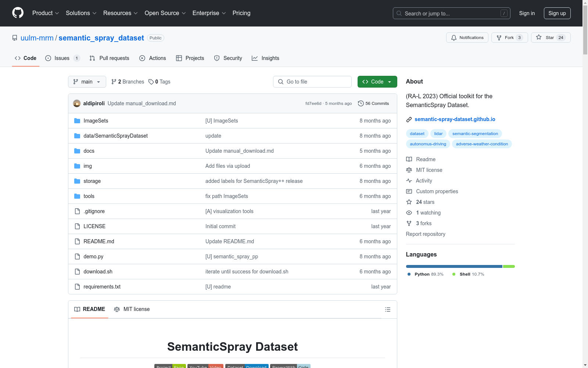Viewport: 588px width, 368px height.
Task: Click the lidar topic tag
Action: click(438, 134)
